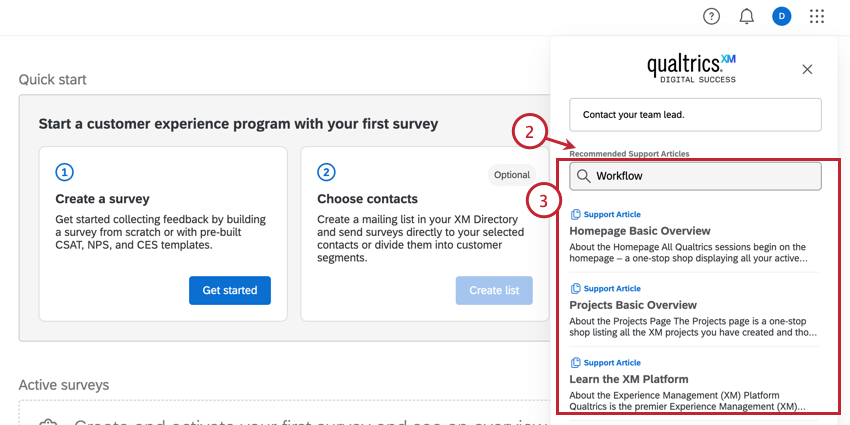Image resolution: width=850 pixels, height=425 pixels.
Task: Open the Learn the XM Platform article
Action: 629,379
